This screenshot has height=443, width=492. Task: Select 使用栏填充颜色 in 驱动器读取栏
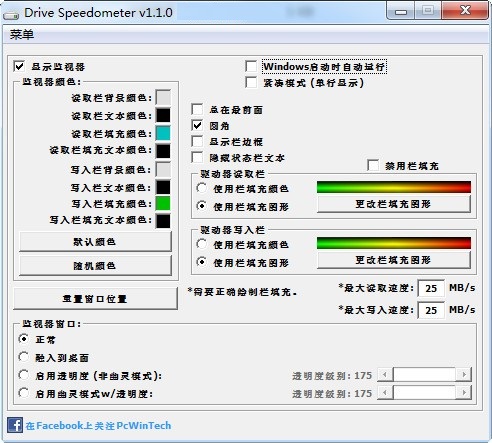tap(202, 188)
